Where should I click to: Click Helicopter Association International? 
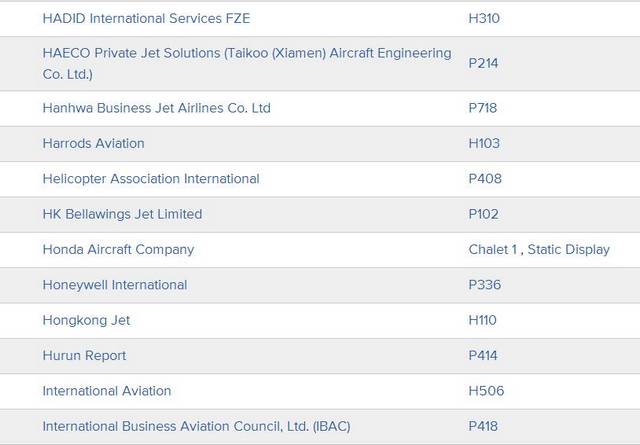[x=150, y=179]
